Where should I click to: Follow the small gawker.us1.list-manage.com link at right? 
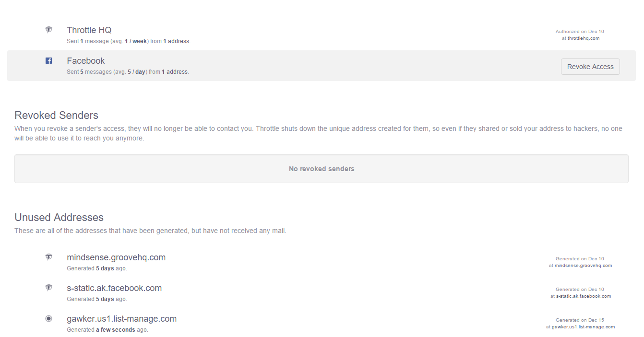(x=583, y=327)
